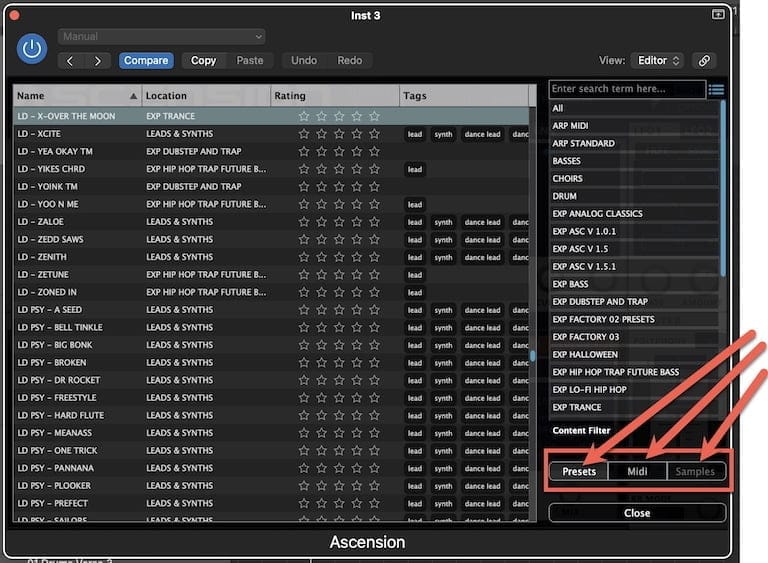Rate LD - XCITE with first star
The width and height of the screenshot is (768, 563).
(304, 134)
